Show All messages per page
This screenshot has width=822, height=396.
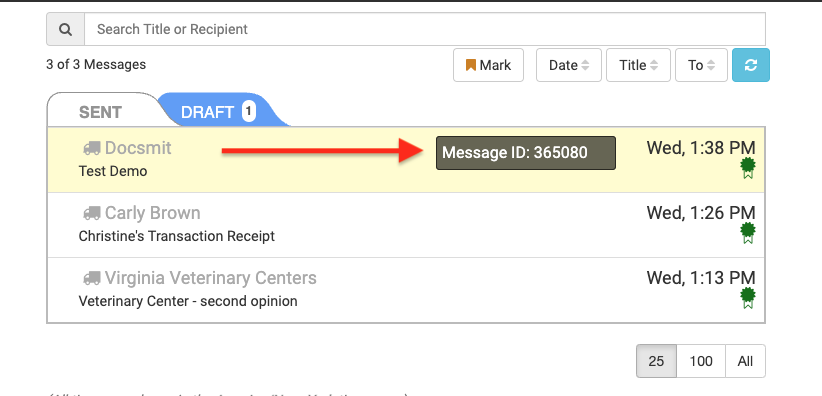click(745, 361)
